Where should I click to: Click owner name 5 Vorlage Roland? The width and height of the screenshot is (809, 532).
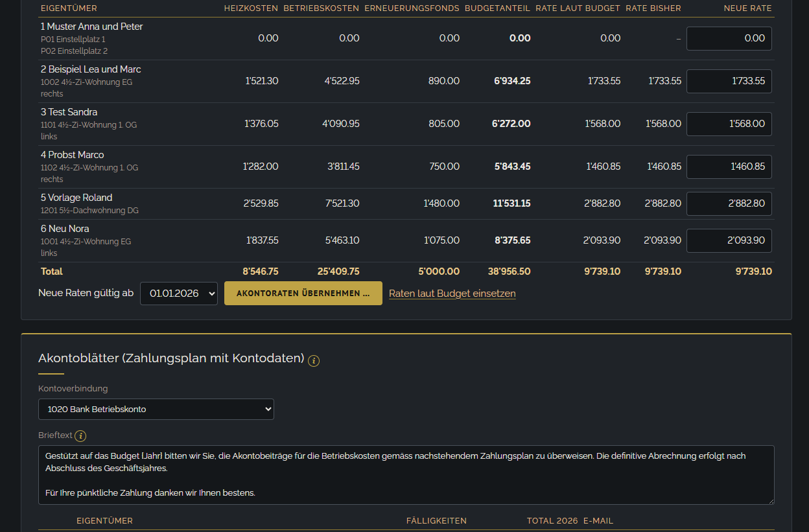pos(76,198)
